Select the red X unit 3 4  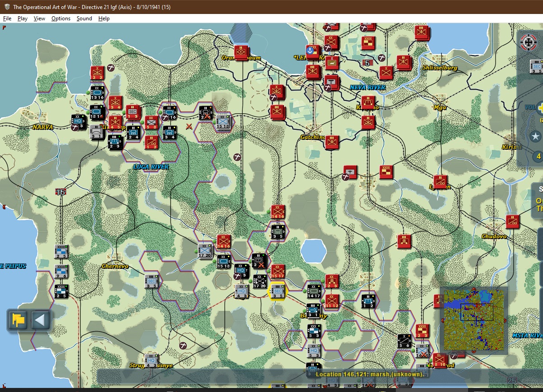coord(116,103)
